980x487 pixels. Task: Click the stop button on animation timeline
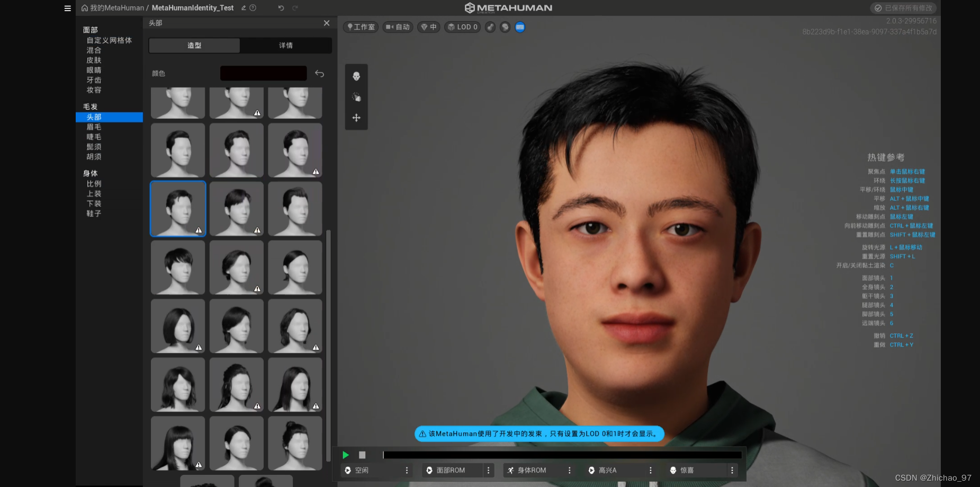click(362, 455)
